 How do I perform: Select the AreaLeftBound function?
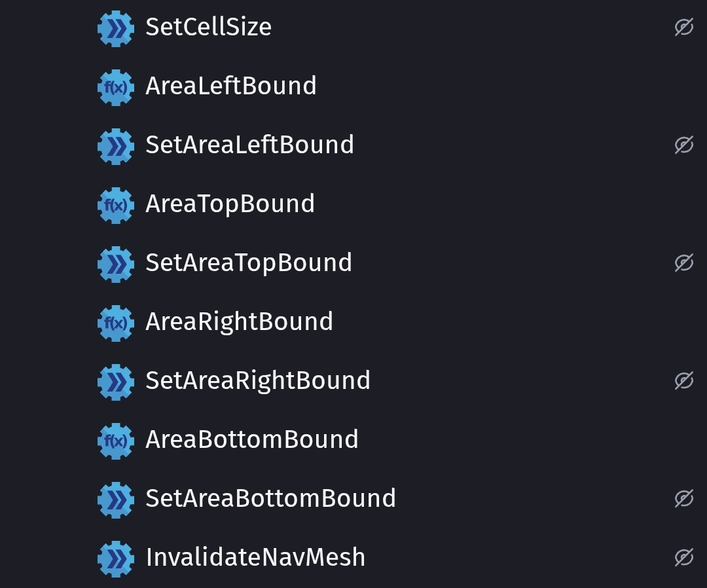[230, 86]
